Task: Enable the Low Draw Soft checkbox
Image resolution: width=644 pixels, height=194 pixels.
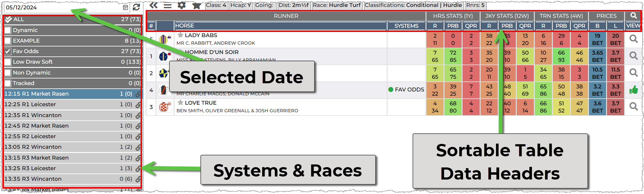Action: point(8,62)
